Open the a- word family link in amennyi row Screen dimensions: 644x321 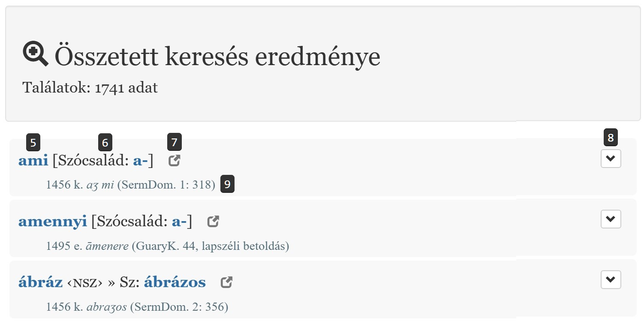179,222
